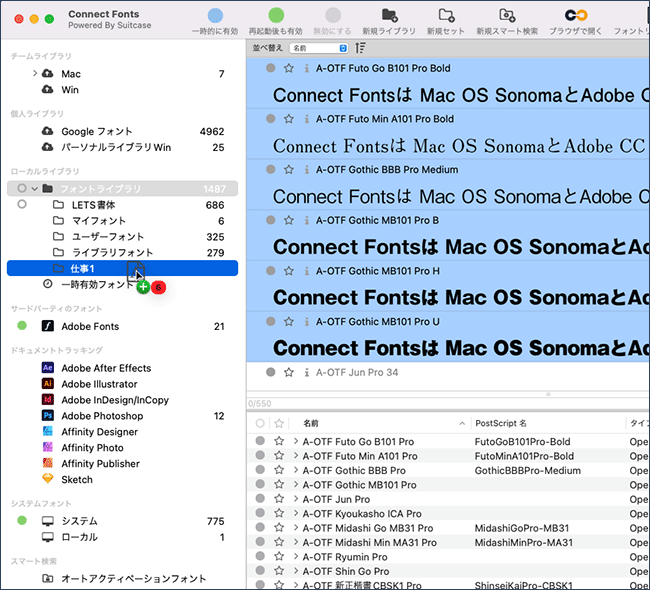Click the green permanent activation button
Screen dimensions: 650x590
tap(275, 16)
